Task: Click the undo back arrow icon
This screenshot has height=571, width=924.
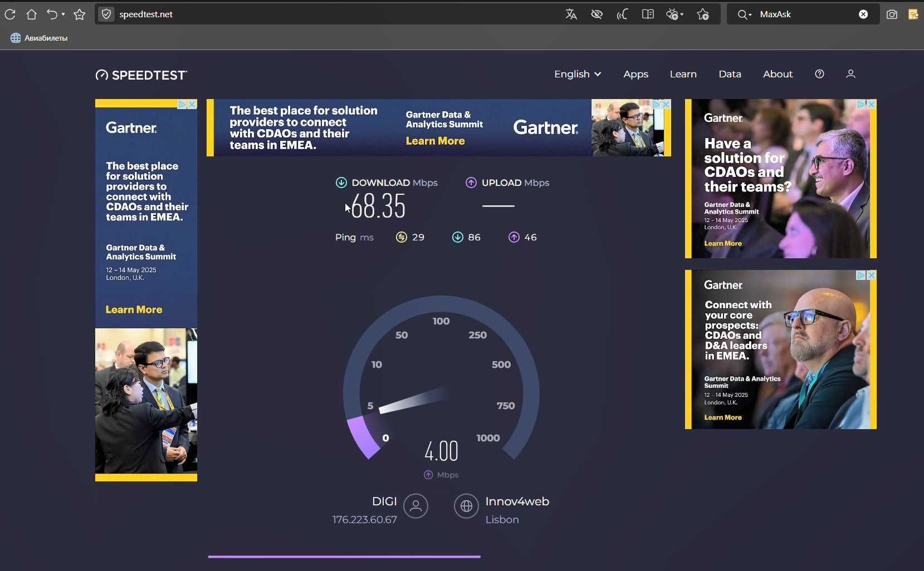Action: click(x=52, y=14)
